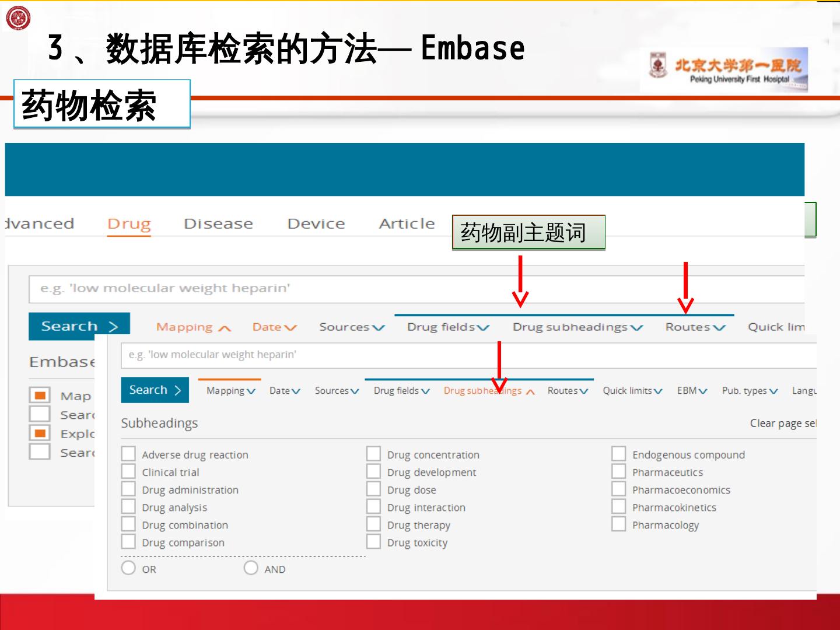Expand the Sources dropdown in the back screenshot

coord(352,327)
